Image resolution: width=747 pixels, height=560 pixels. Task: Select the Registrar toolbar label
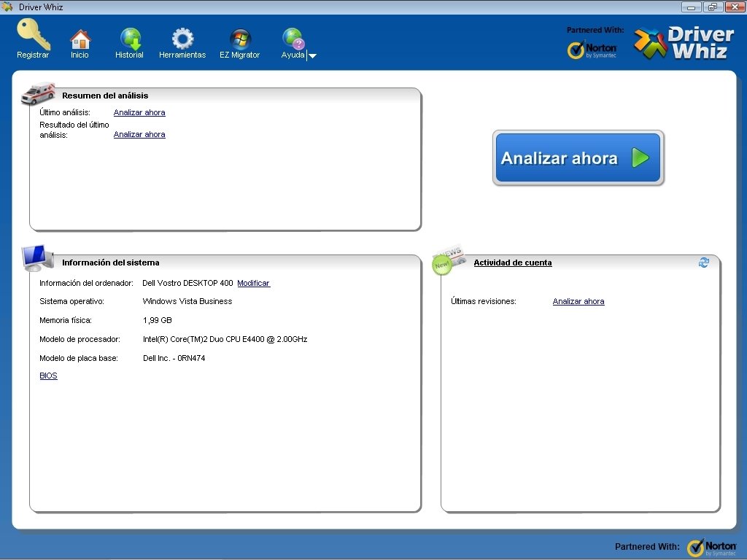[32, 55]
